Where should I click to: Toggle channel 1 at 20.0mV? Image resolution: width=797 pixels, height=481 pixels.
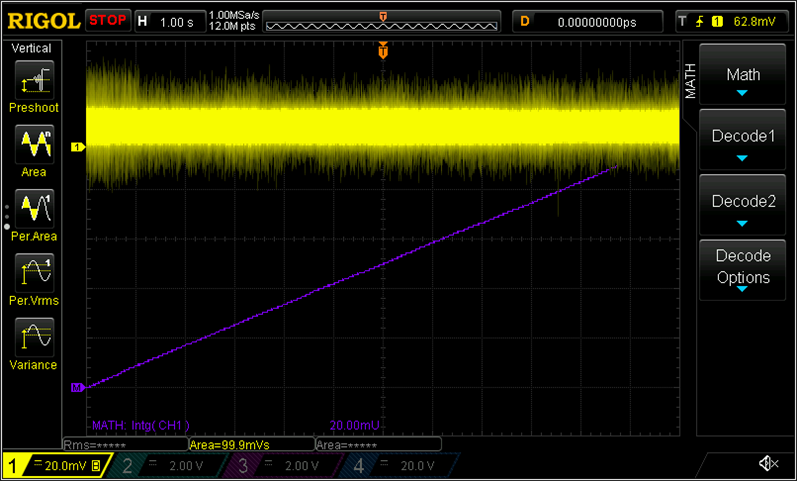tap(54, 465)
